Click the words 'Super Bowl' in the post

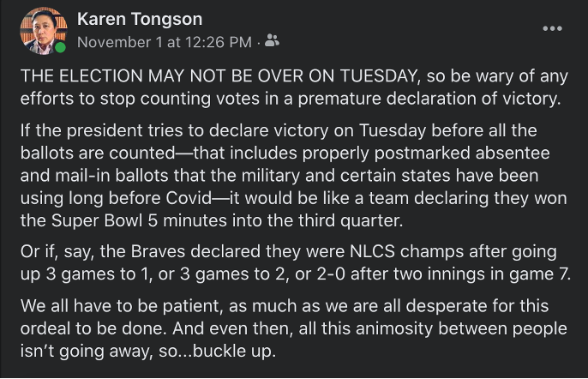coord(97,220)
